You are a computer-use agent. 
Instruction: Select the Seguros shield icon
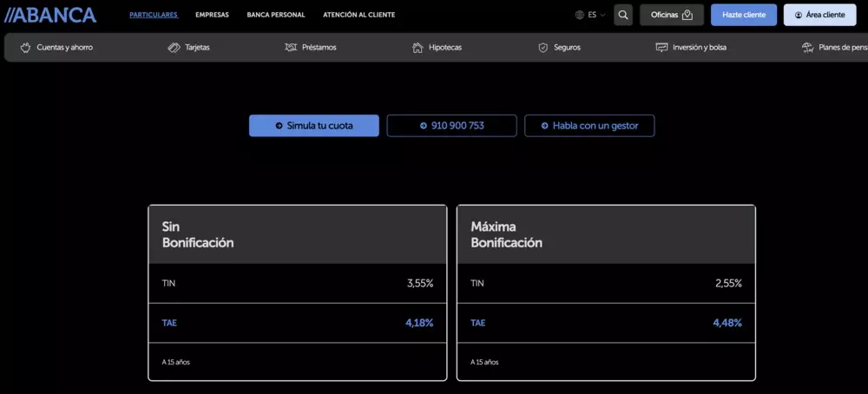pos(543,48)
